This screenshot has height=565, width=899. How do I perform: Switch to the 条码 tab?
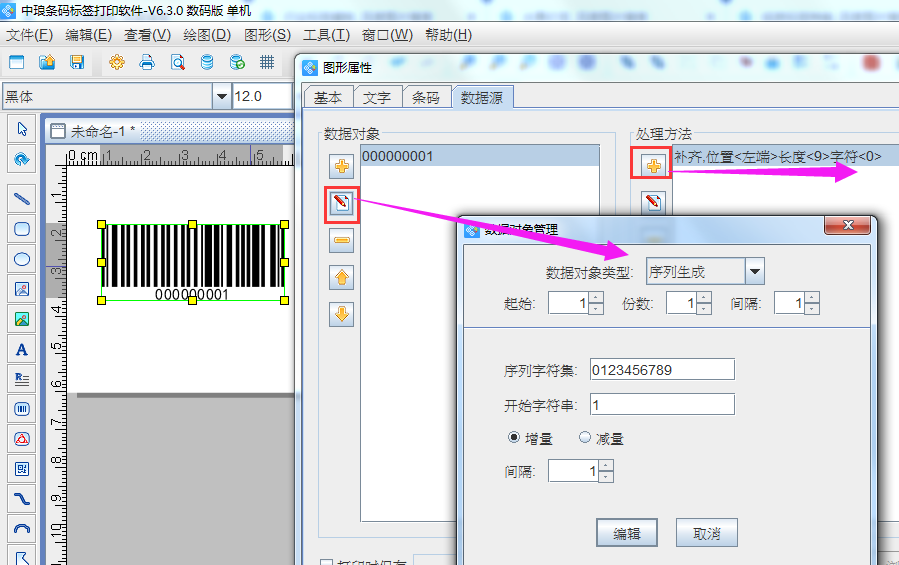click(x=425, y=98)
